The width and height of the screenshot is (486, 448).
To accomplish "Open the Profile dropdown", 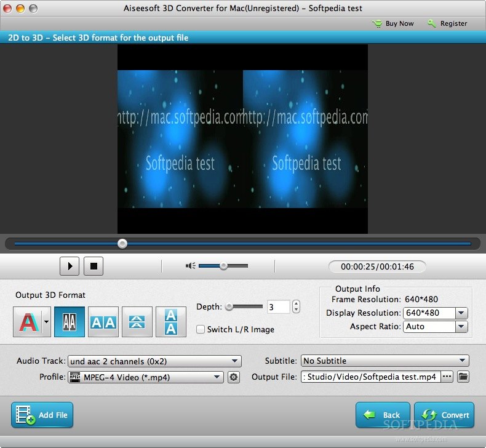I will pyautogui.click(x=146, y=377).
